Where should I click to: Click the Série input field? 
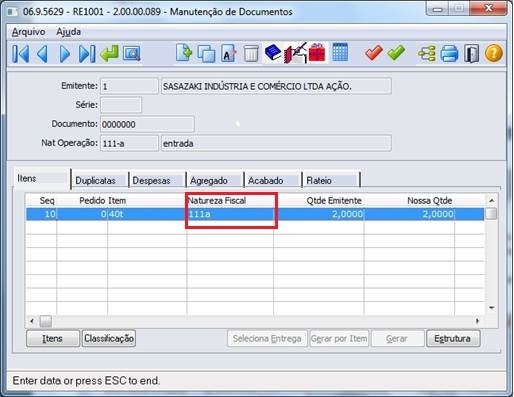tap(121, 105)
